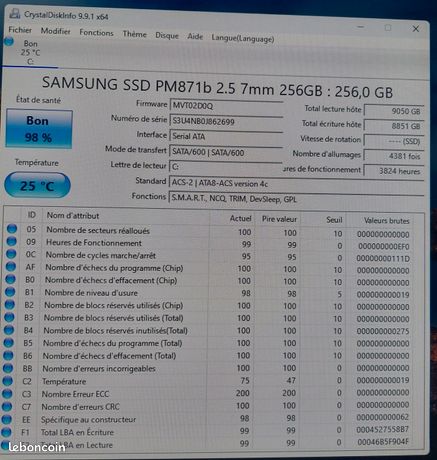Open the Fonctions menu
Screen dimensions: 437x460
[x=96, y=33]
